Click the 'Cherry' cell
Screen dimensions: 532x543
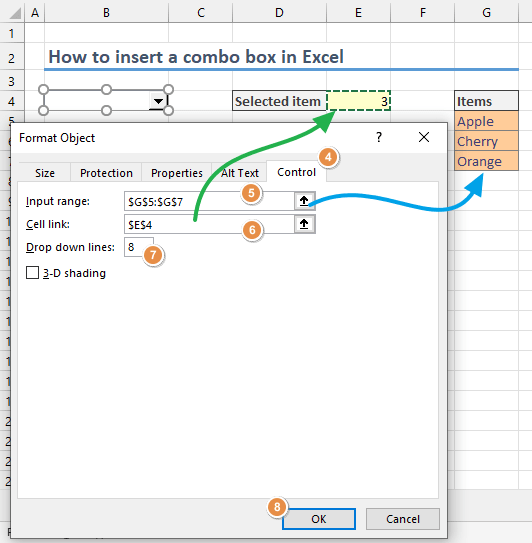(x=486, y=141)
